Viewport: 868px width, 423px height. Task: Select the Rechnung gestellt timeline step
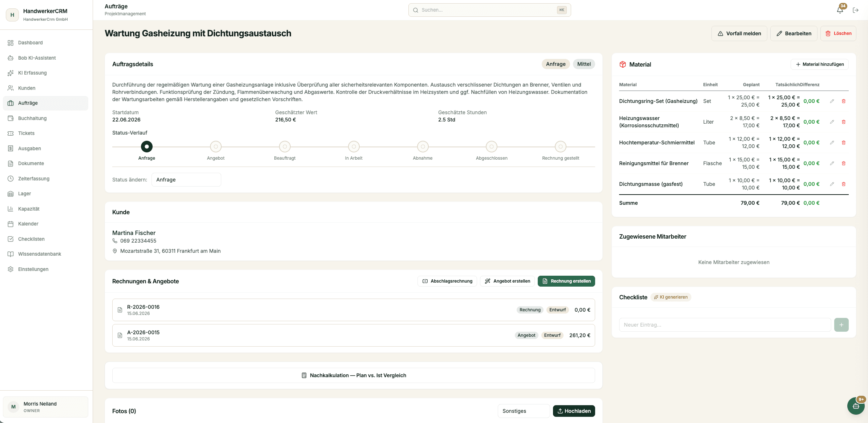tap(561, 147)
